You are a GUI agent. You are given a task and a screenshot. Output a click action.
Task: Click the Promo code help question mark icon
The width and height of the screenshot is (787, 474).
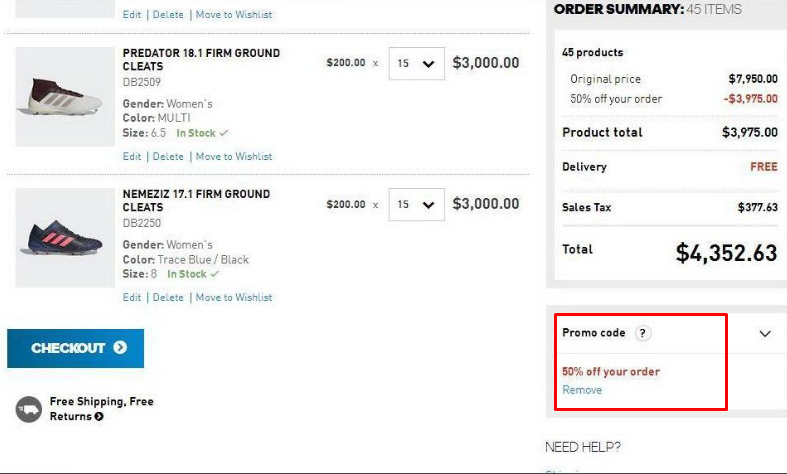(x=643, y=333)
